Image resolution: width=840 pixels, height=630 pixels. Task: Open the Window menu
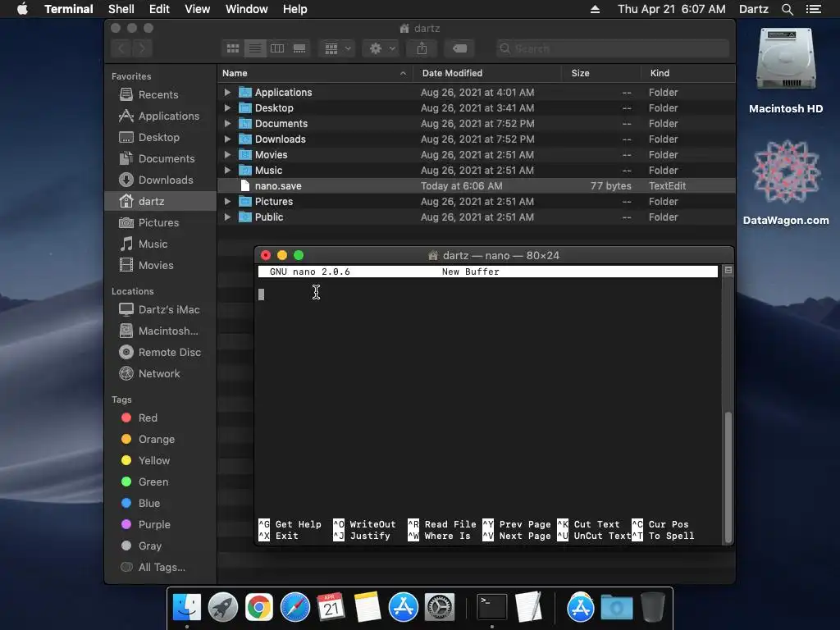(x=246, y=9)
